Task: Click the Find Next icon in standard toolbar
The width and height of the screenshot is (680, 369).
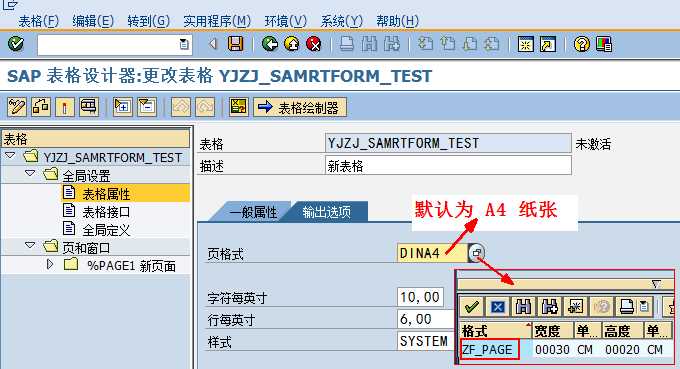Action: [x=391, y=44]
